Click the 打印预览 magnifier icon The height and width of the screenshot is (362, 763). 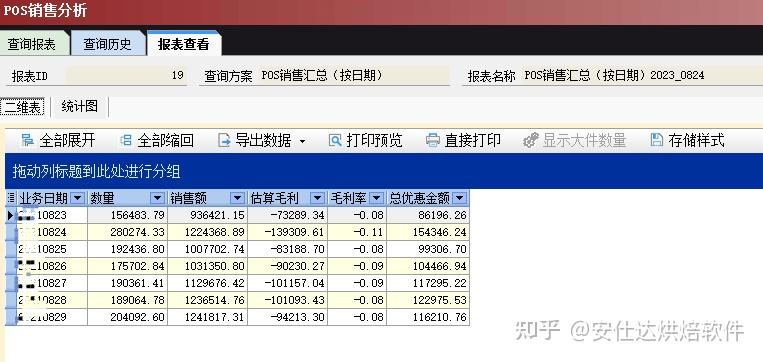coord(335,141)
